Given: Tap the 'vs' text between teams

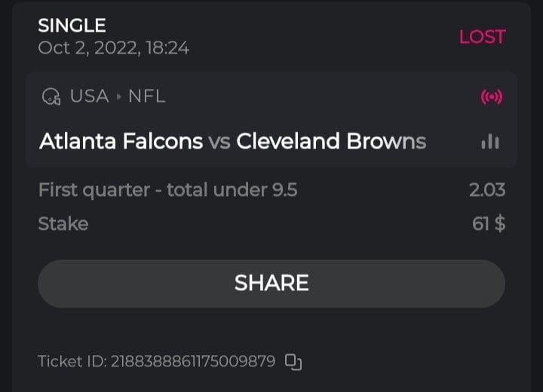Looking at the screenshot, I should pyautogui.click(x=219, y=142).
